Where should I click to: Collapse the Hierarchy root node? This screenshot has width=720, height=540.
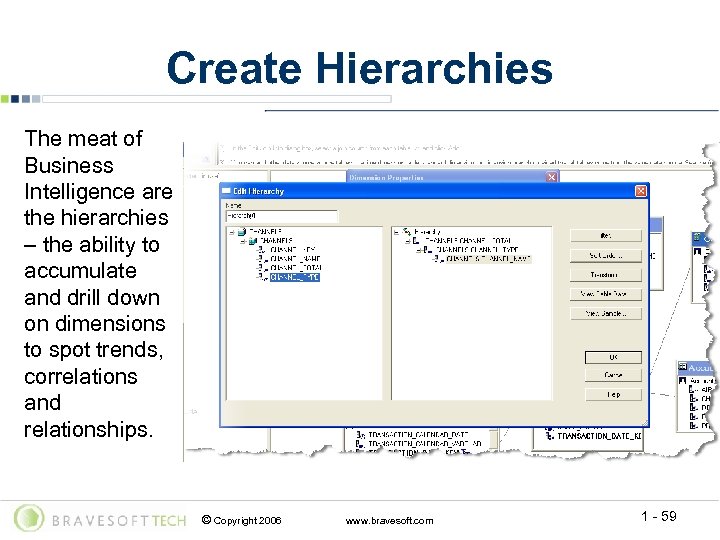396,232
